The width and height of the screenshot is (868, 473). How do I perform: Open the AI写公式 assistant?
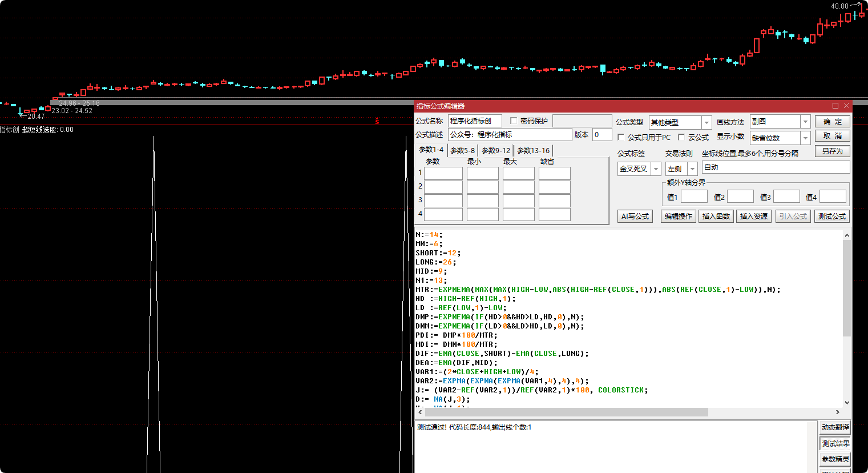(635, 217)
